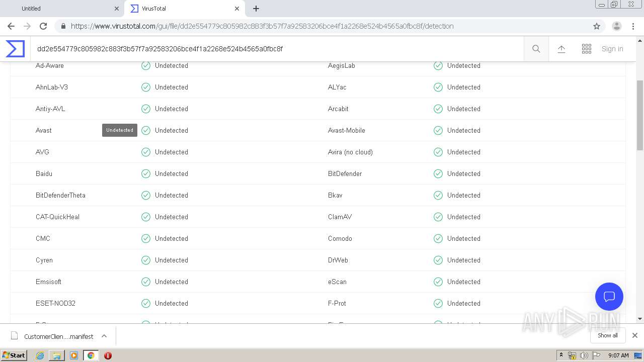The image size is (644, 362).
Task: Show hidden system tray icons
Action: pyautogui.click(x=561, y=355)
